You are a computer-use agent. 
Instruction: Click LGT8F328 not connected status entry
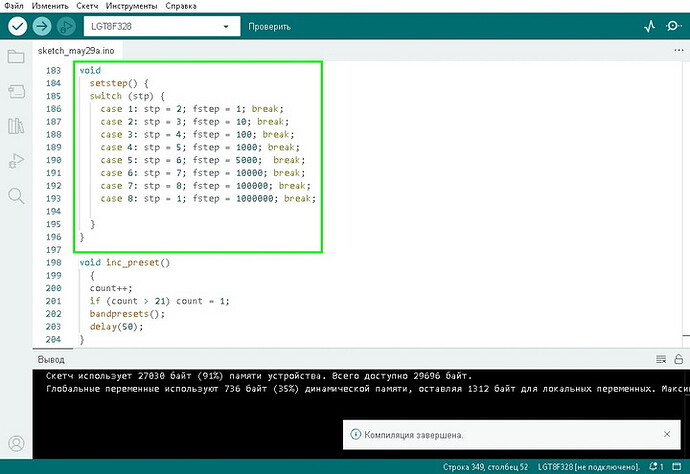589,467
